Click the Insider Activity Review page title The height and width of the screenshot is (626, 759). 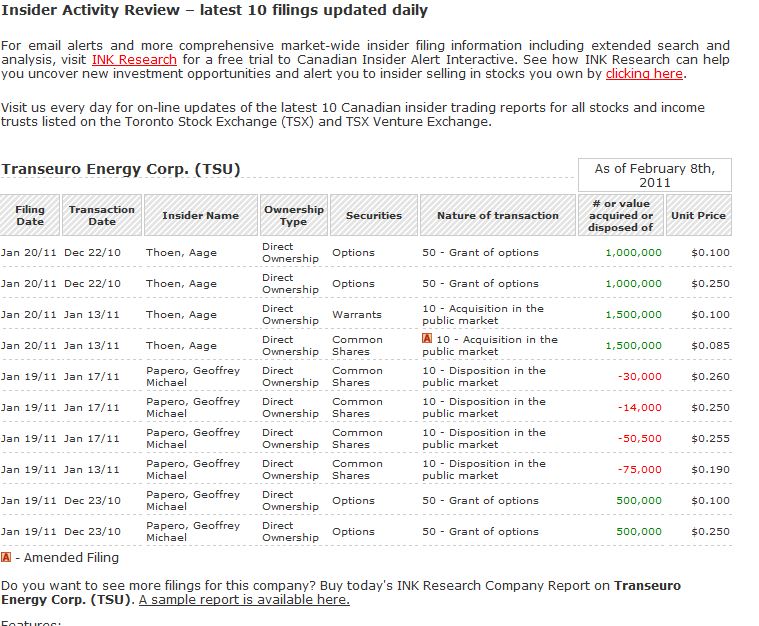[214, 11]
